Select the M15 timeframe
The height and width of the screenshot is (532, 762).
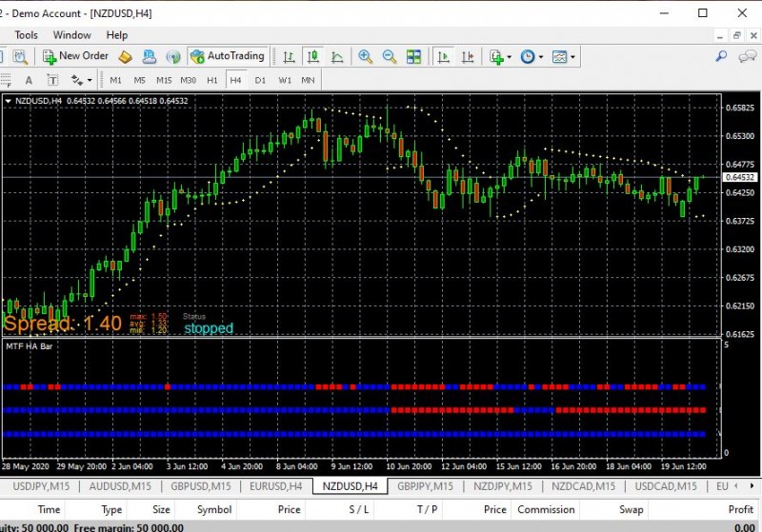[164, 80]
